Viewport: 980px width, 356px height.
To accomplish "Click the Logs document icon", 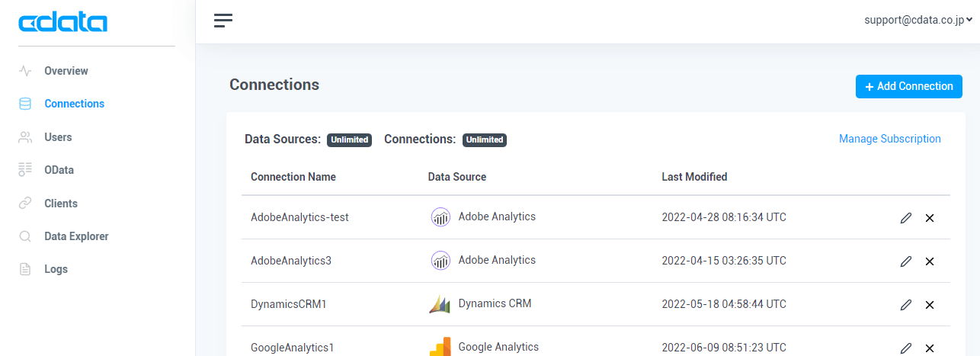I will click(x=25, y=269).
